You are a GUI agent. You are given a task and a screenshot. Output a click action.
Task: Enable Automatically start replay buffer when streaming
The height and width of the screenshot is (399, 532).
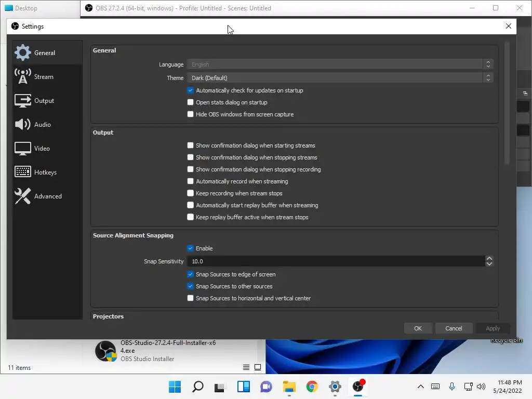(x=190, y=205)
